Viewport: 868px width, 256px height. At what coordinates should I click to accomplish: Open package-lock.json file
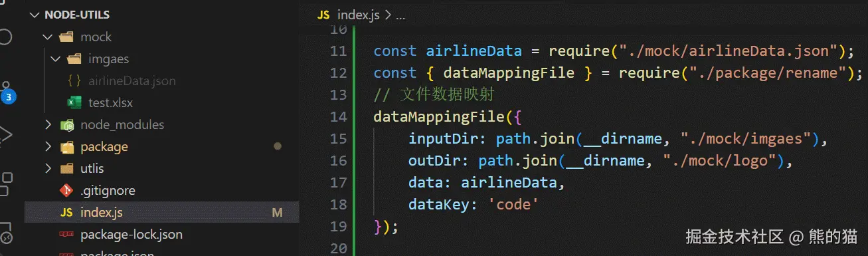pos(131,235)
